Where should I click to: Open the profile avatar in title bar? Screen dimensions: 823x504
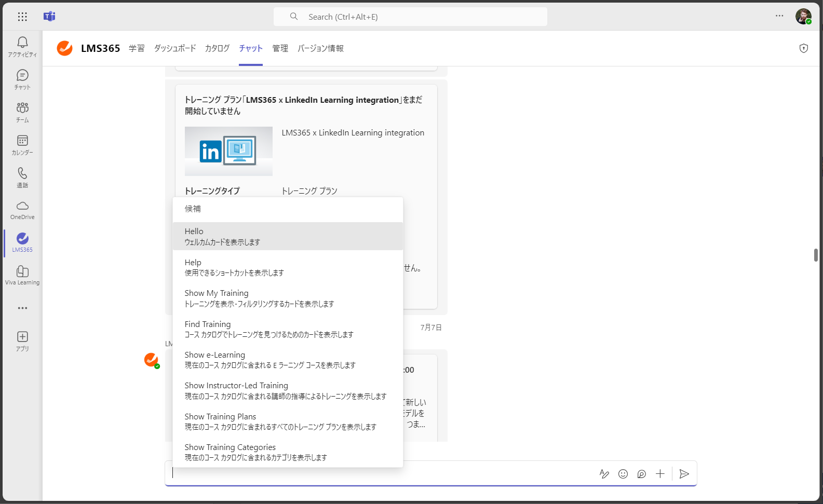pos(803,17)
